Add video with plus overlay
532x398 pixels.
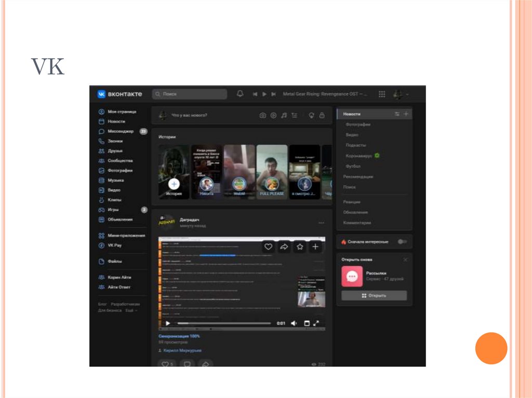315,246
